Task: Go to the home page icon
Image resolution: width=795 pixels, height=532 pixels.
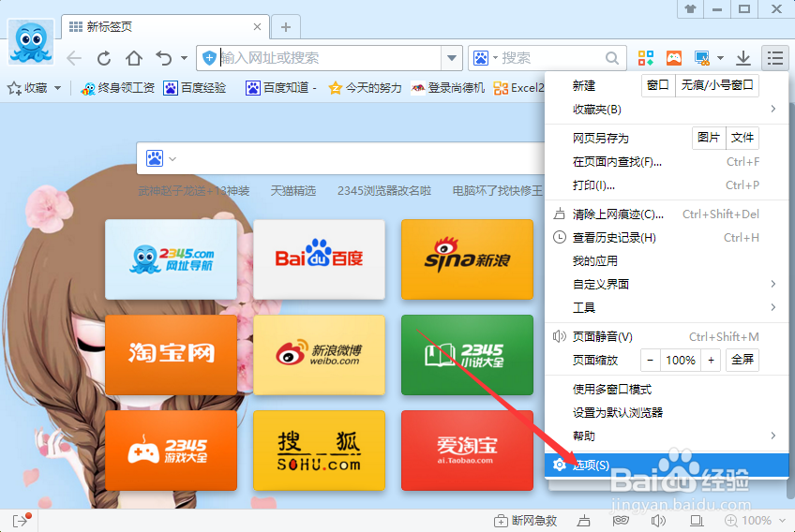Action: 134,58
